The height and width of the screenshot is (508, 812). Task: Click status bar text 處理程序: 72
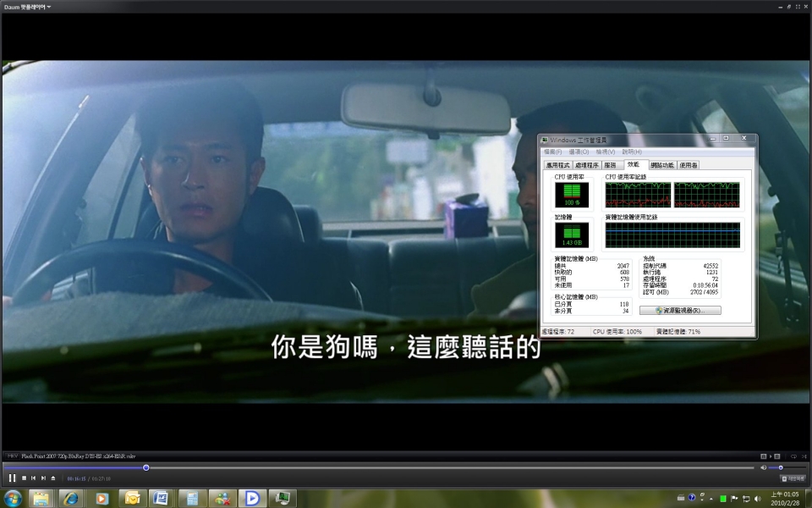(558, 332)
